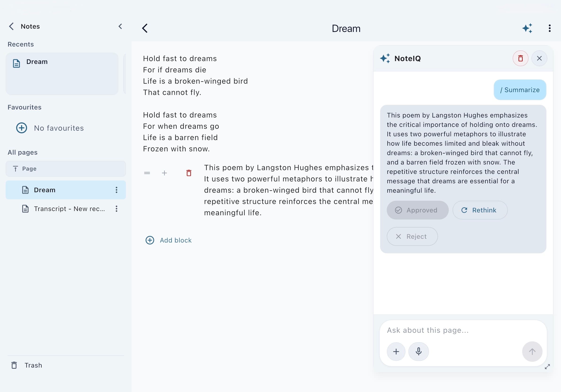Open the Dream recent note card
The width and height of the screenshot is (561, 392).
coord(62,74)
